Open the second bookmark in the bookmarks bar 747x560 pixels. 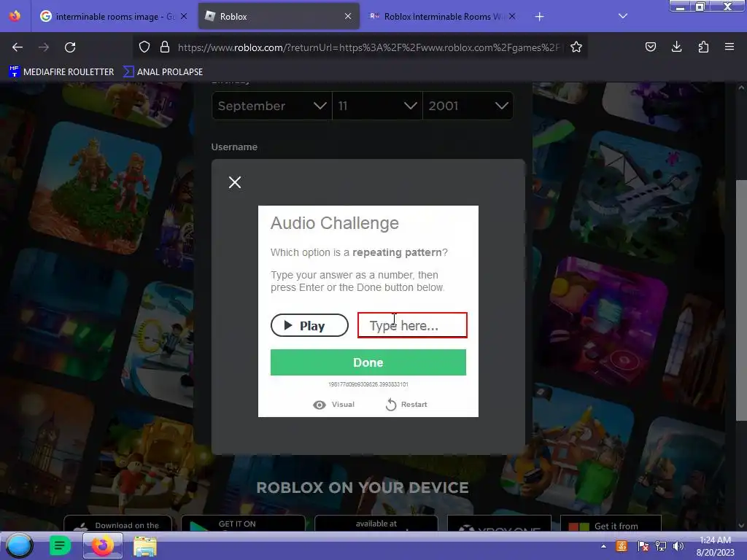coord(163,72)
